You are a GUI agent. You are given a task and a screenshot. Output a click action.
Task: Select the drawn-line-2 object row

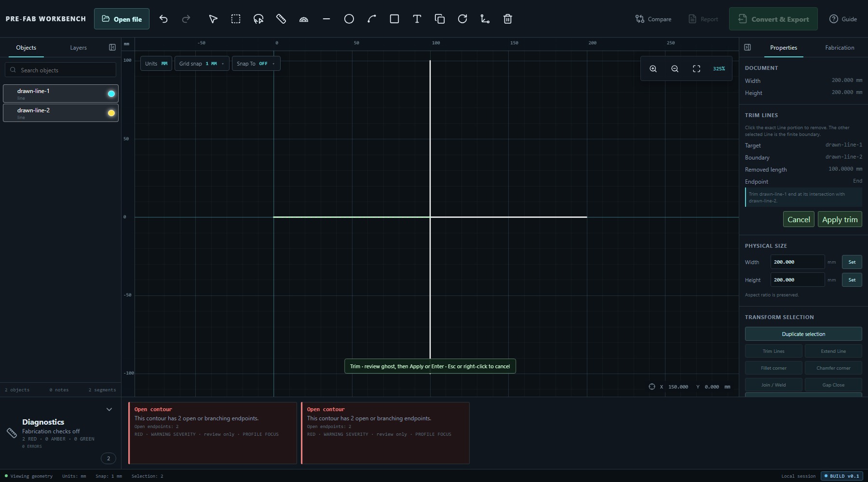coord(61,113)
